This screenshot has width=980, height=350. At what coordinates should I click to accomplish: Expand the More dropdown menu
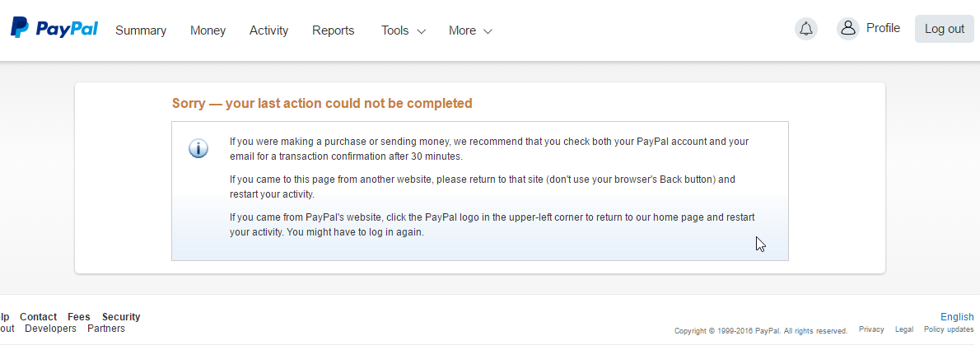pos(470,30)
